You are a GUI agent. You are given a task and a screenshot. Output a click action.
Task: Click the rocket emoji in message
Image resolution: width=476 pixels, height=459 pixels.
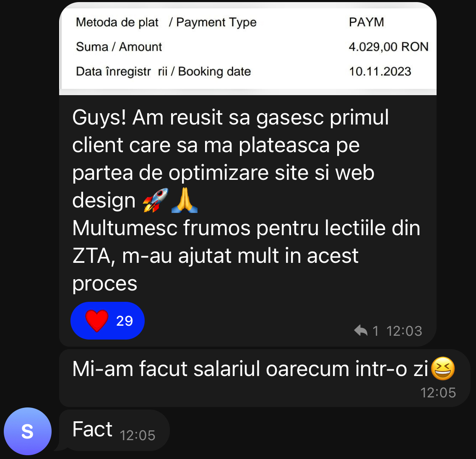[x=156, y=200]
